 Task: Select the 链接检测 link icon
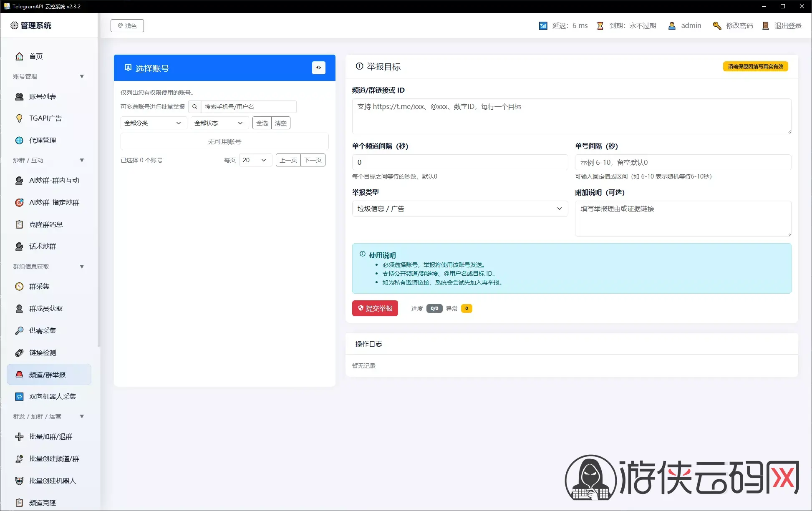(19, 353)
